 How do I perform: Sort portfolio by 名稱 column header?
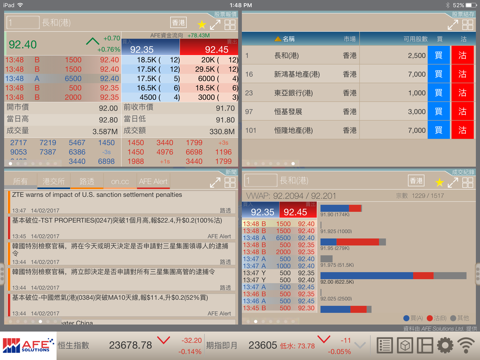285,39
